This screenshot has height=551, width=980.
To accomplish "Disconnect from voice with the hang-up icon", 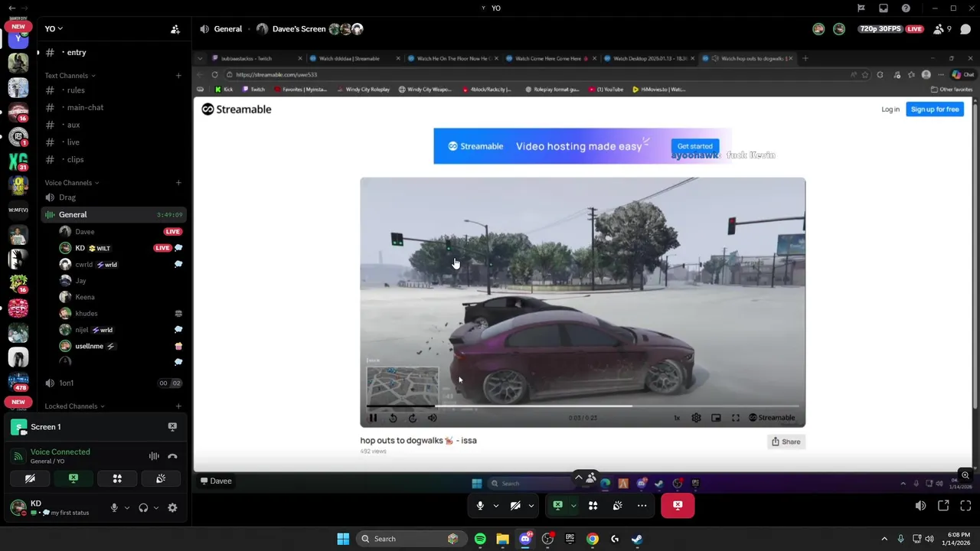I will pos(172,456).
